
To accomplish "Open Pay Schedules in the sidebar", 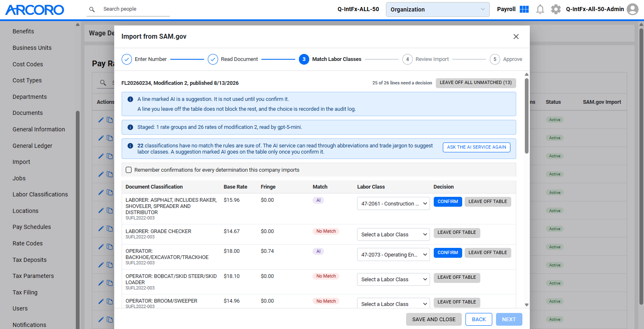I will tap(32, 227).
